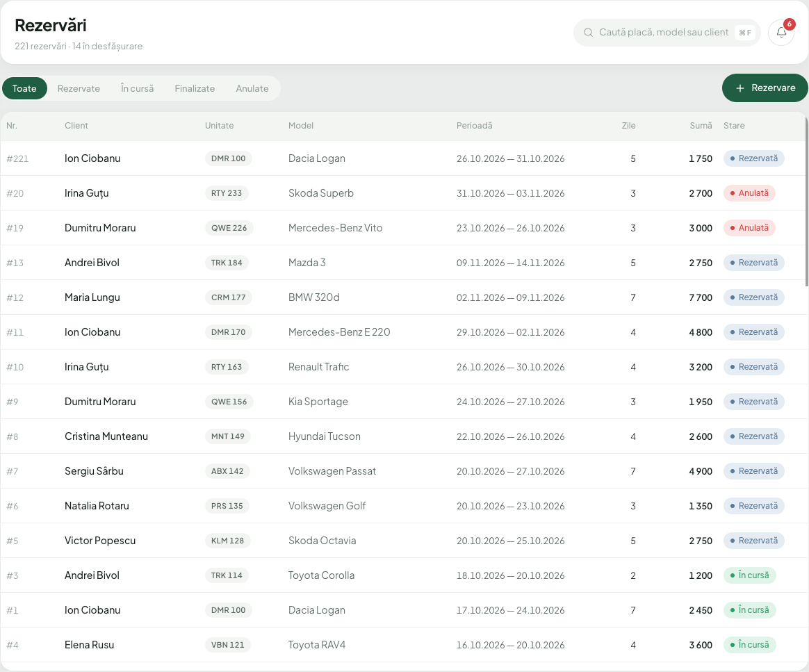Click În cursă status on Toyota Corolla row
This screenshot has height=672, width=809.
(749, 575)
